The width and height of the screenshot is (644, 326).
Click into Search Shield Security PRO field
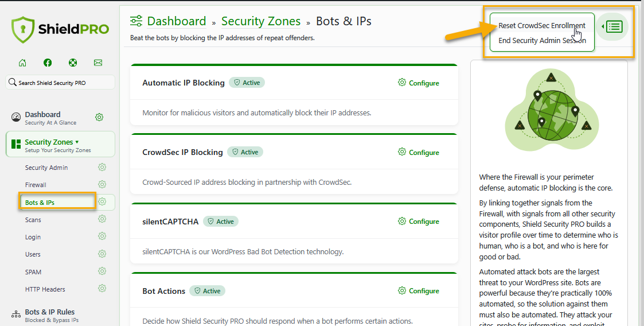tap(60, 82)
